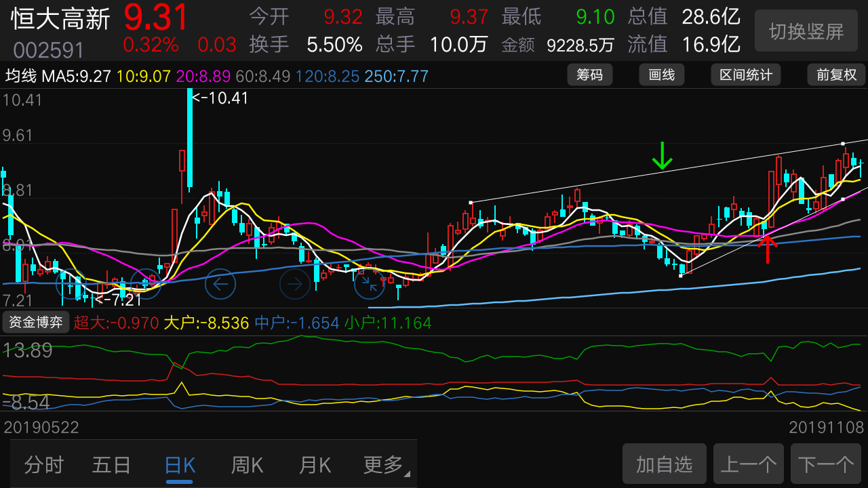Switch to the 分时 intraday tab
Image resolution: width=868 pixels, height=488 pixels.
tap(45, 465)
